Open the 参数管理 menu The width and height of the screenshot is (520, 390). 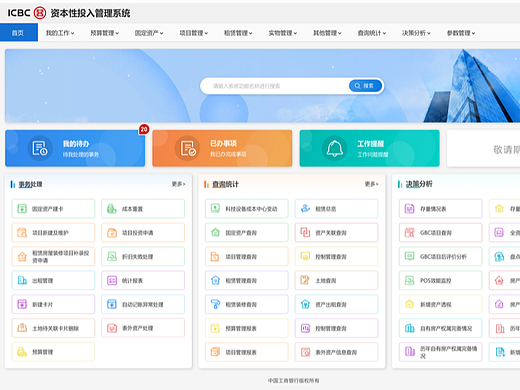click(x=461, y=33)
